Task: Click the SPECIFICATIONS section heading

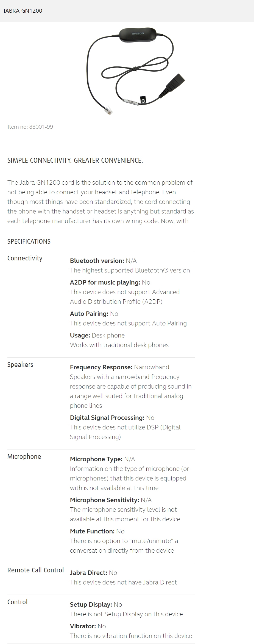Action: click(x=29, y=241)
